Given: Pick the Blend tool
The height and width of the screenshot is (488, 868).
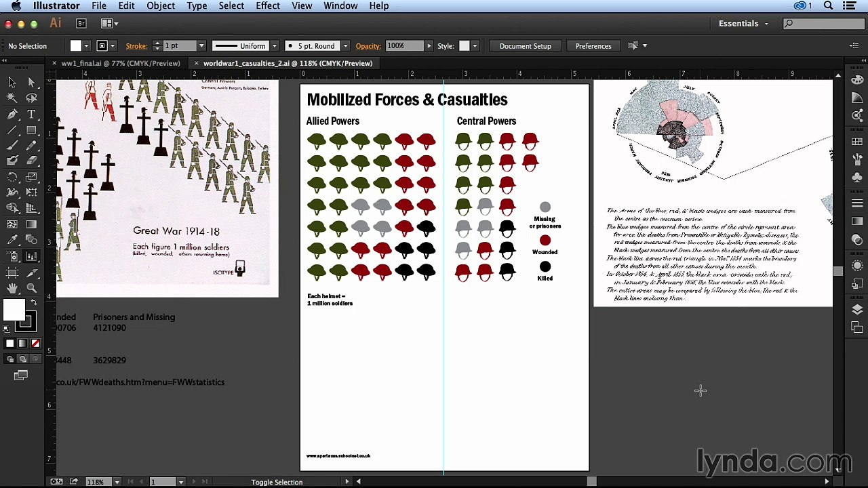Looking at the screenshot, I should click(x=31, y=240).
